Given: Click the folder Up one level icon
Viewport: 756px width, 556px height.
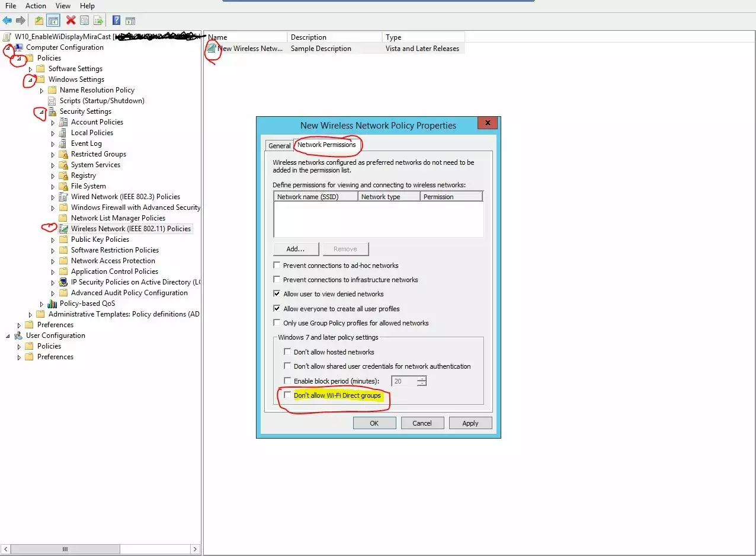Looking at the screenshot, I should 39,21.
